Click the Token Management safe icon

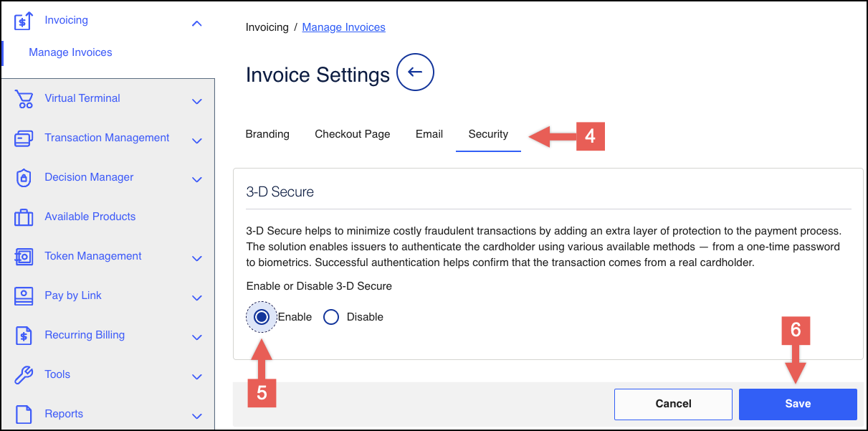pyautogui.click(x=24, y=257)
